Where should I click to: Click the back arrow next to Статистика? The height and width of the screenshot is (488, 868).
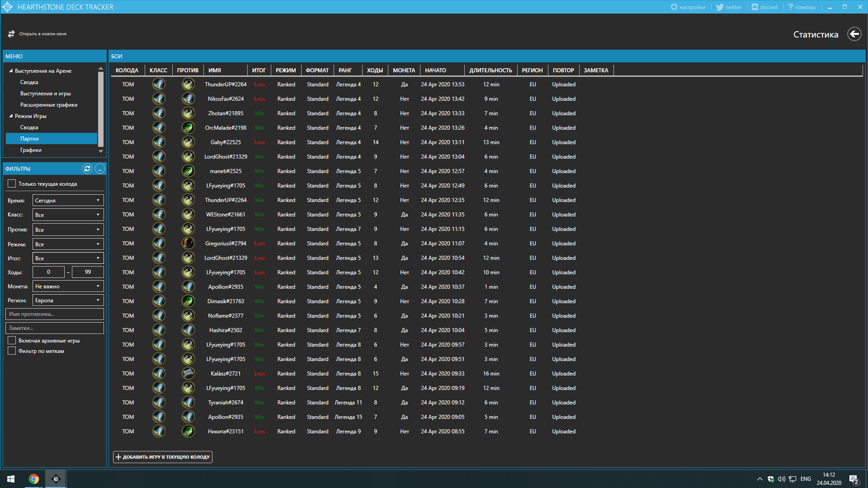854,34
